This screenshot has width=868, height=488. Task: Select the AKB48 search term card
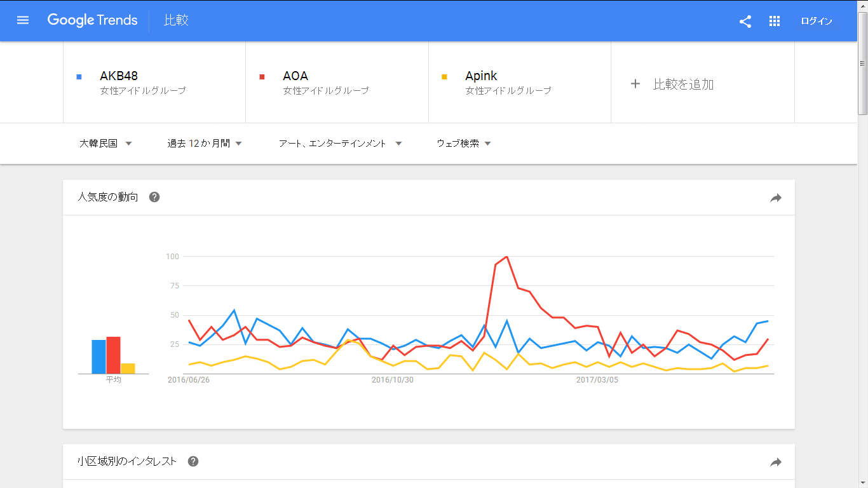click(x=154, y=83)
